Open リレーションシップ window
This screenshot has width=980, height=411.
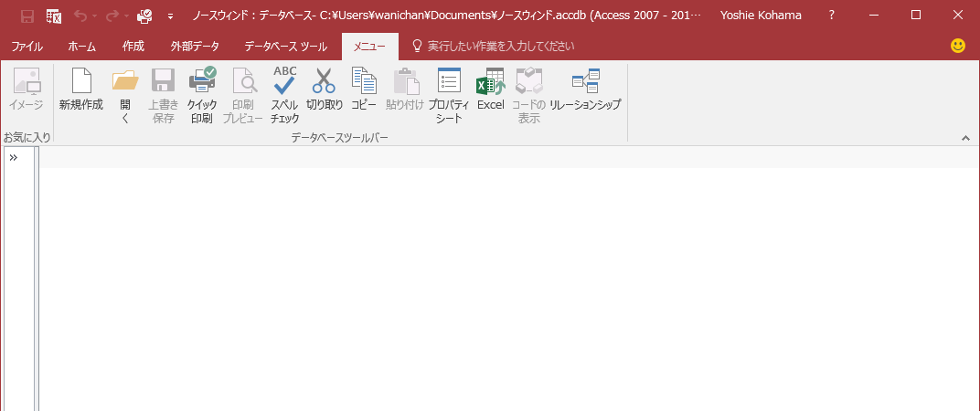pyautogui.click(x=585, y=90)
